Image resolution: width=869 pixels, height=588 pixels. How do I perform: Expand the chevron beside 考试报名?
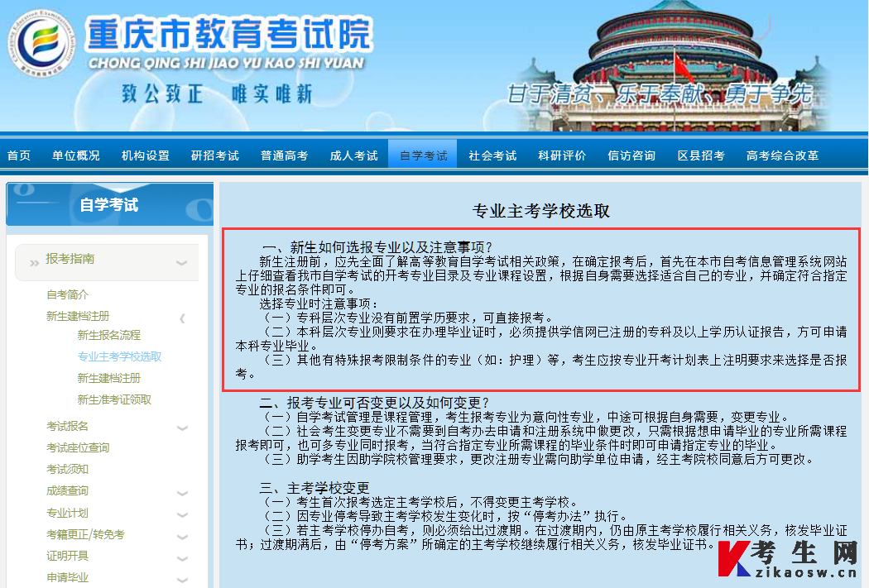(x=182, y=428)
